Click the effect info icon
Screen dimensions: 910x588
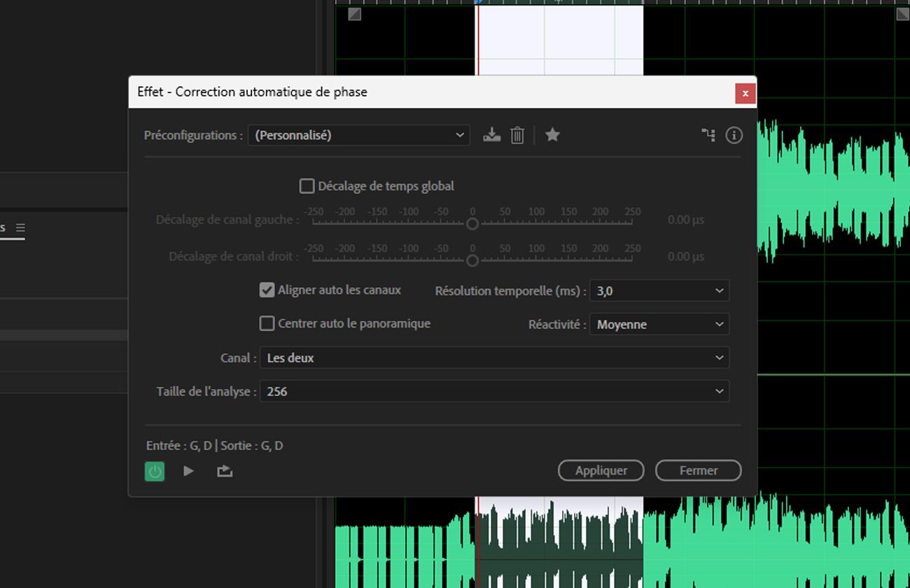pyautogui.click(x=734, y=135)
